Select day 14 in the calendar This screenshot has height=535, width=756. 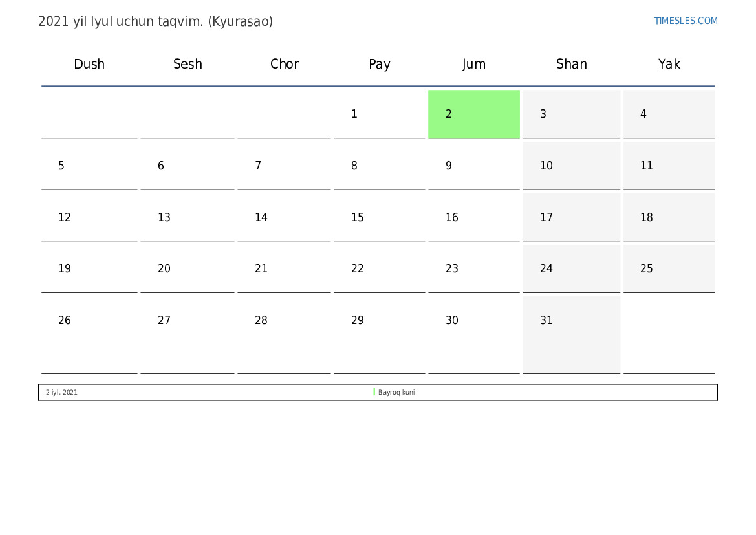[x=285, y=217]
